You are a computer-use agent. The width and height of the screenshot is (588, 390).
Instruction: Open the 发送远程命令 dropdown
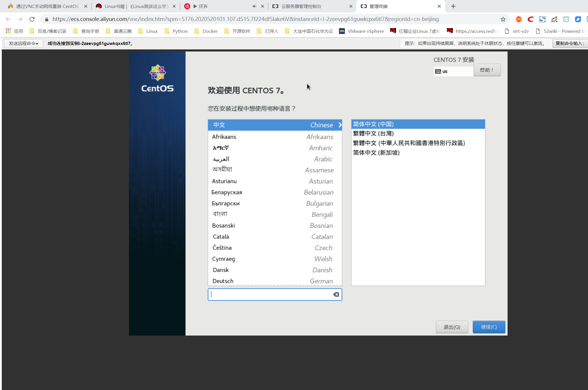click(x=24, y=43)
